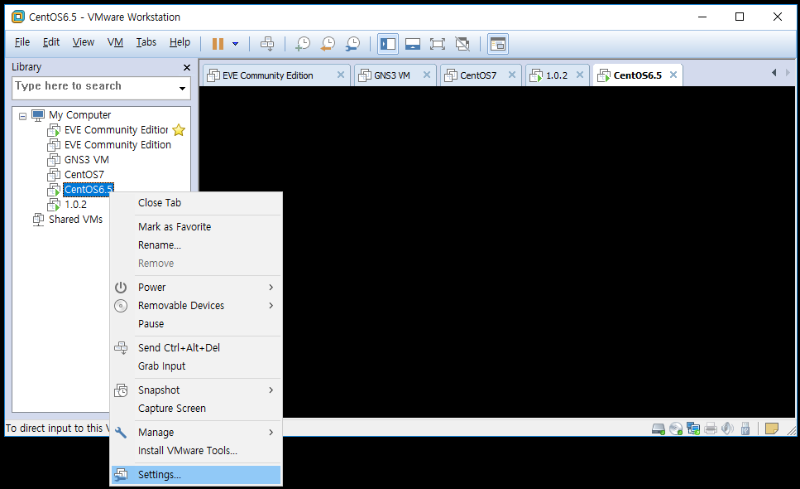Select CentOS6.5 in the library tree

click(x=88, y=189)
